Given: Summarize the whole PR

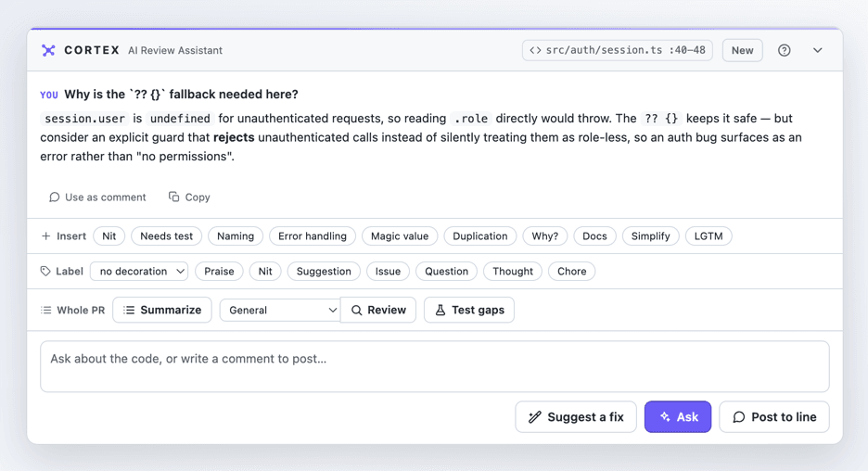Looking at the screenshot, I should (x=162, y=310).
